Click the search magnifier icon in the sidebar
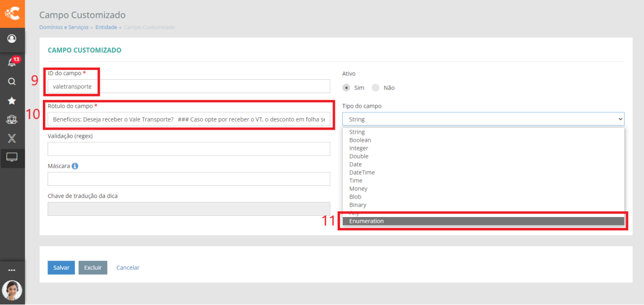Image resolution: width=644 pixels, height=305 pixels. tap(12, 82)
